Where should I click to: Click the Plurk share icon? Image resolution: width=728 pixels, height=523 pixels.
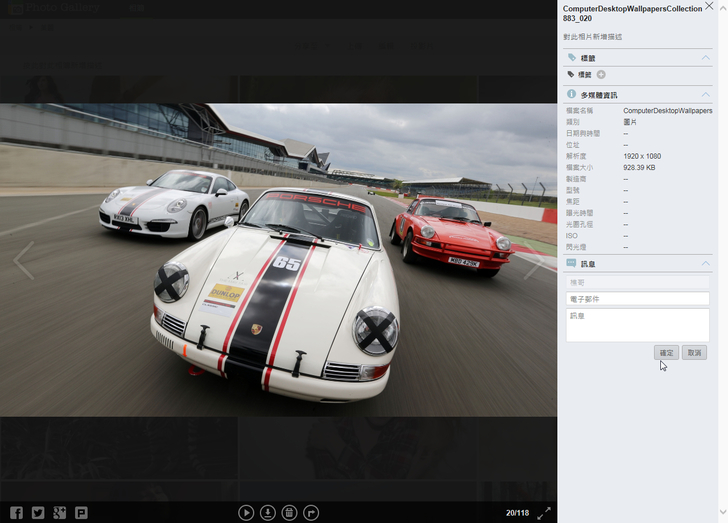(x=81, y=513)
